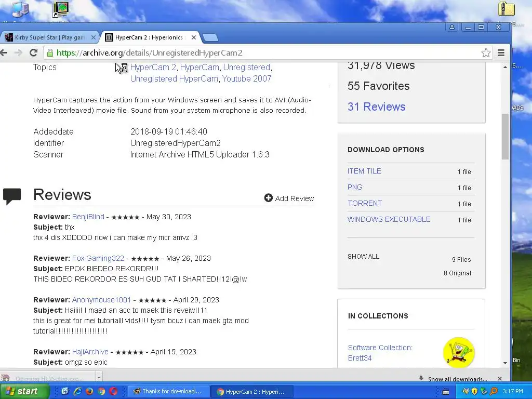Click first quick launch icon beside Start
The width and height of the screenshot is (532, 399).
point(65,391)
